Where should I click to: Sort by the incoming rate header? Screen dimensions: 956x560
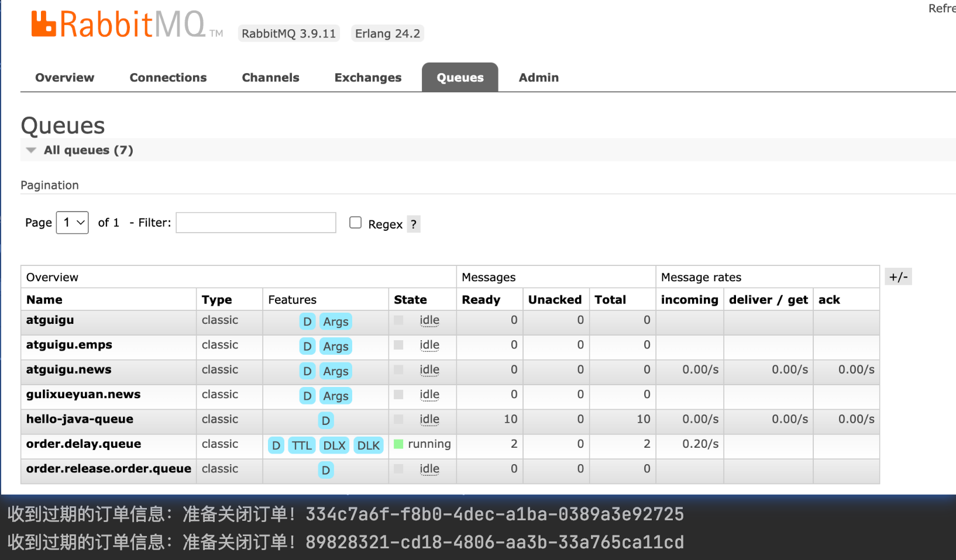(689, 300)
